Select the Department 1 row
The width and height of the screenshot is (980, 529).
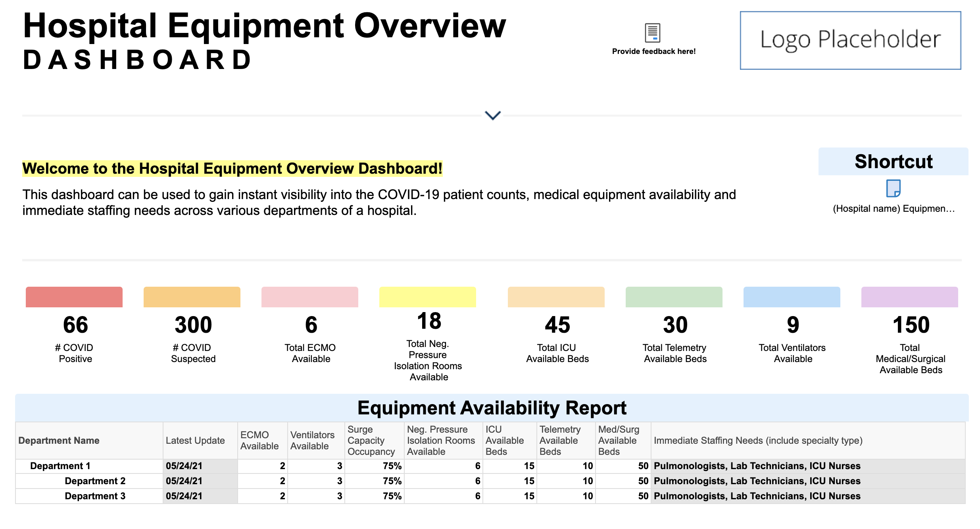click(60, 466)
